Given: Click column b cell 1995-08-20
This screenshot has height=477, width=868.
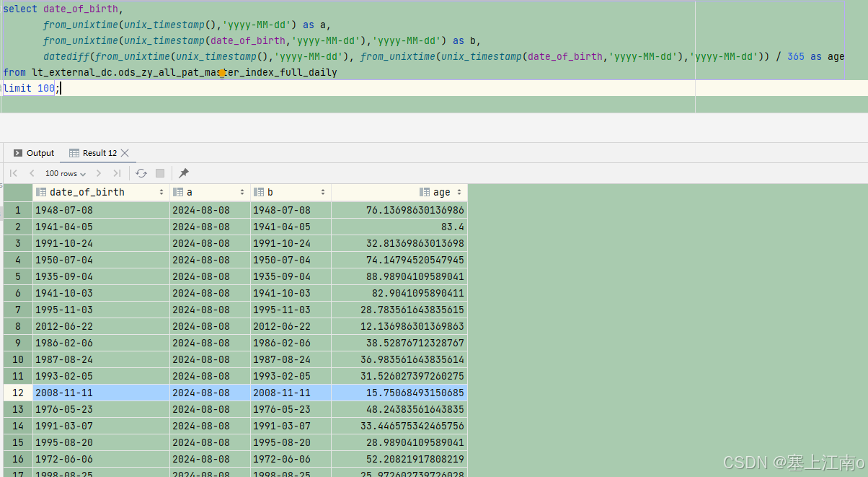Looking at the screenshot, I should [291, 442].
